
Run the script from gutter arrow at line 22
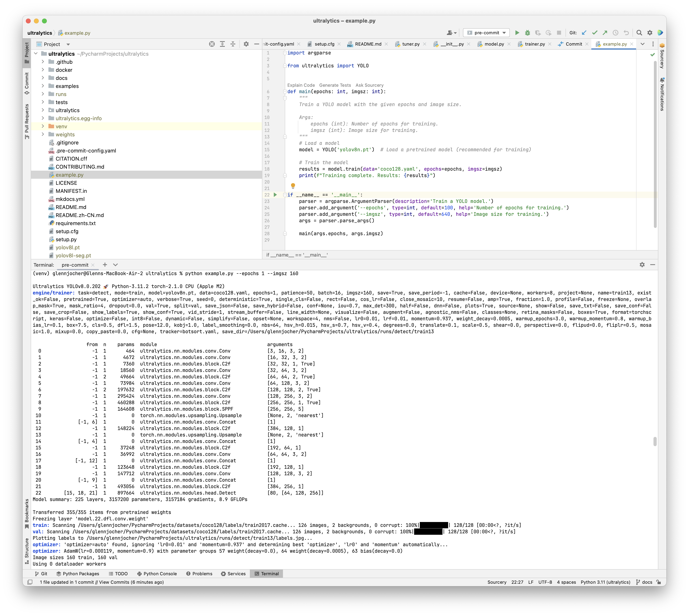click(x=275, y=195)
